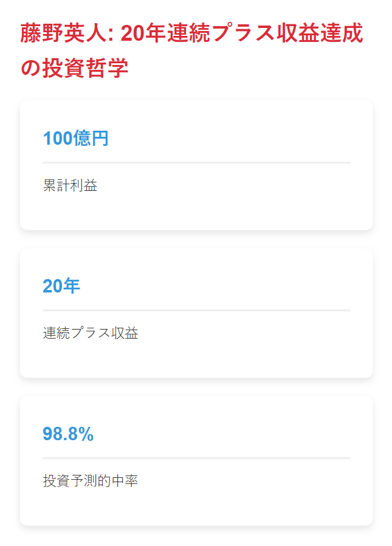Click blank space right of 98.8% value

tap(223, 434)
